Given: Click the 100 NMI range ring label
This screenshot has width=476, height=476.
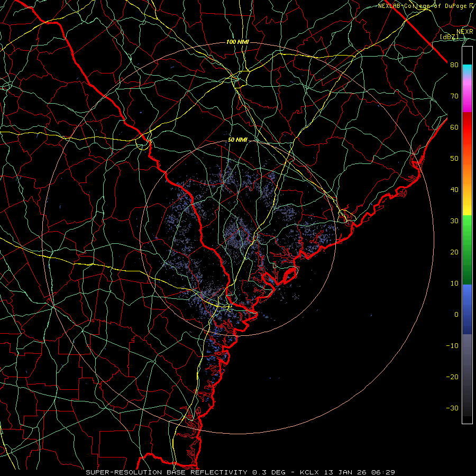Looking at the screenshot, I should [237, 42].
